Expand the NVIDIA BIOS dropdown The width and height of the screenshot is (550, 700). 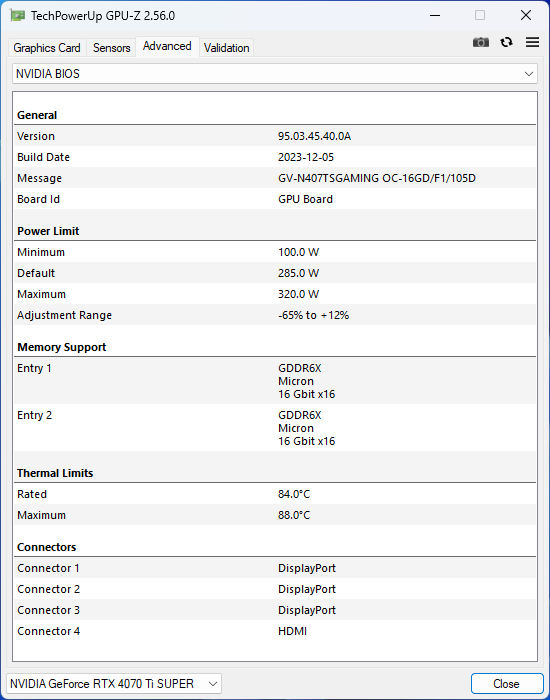[x=275, y=74]
